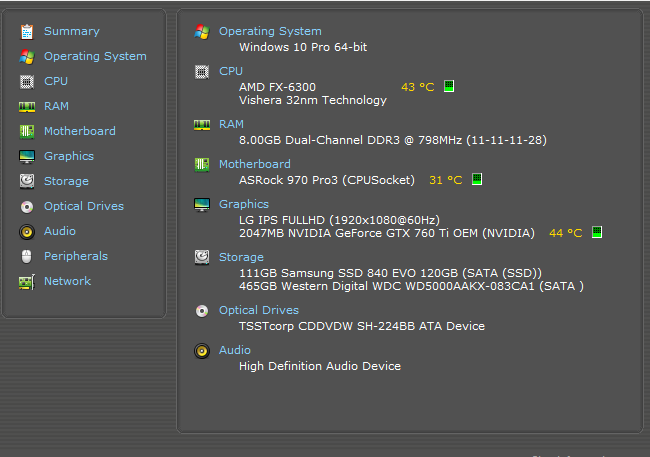
Task: Click the 31 °C motherboard temperature value
Action: coord(446,180)
